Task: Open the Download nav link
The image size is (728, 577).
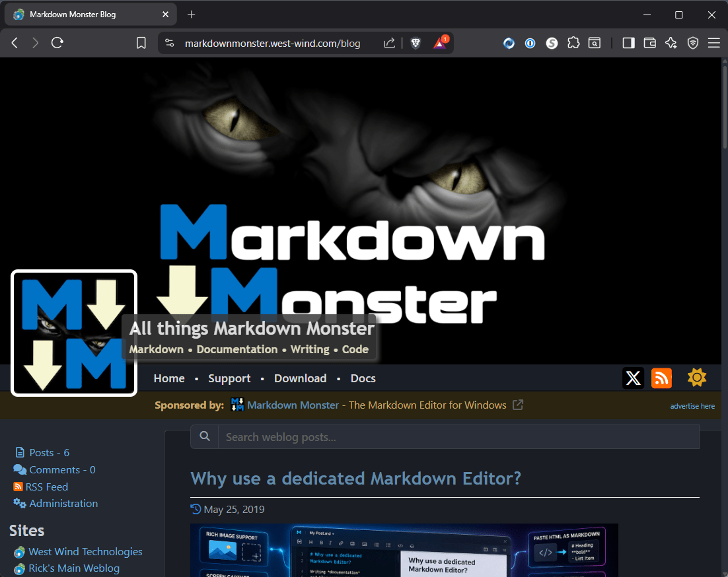Action: [301, 378]
